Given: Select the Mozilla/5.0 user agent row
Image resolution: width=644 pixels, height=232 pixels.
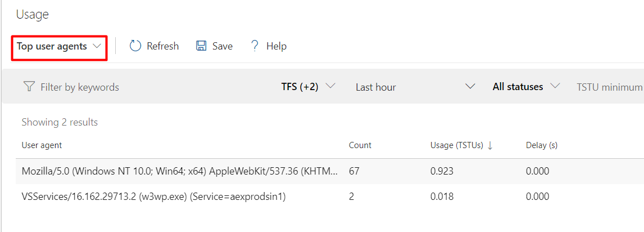Looking at the screenshot, I should pyautogui.click(x=330, y=171).
